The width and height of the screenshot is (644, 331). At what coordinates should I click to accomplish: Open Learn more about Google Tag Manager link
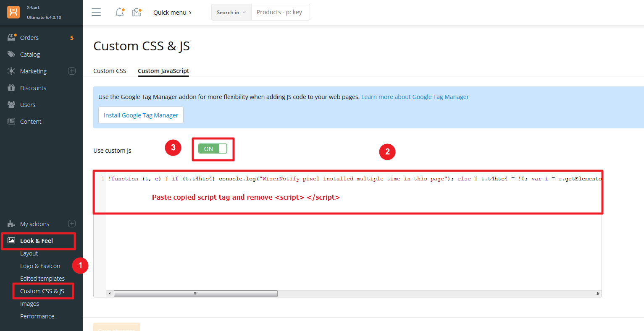[x=415, y=97]
